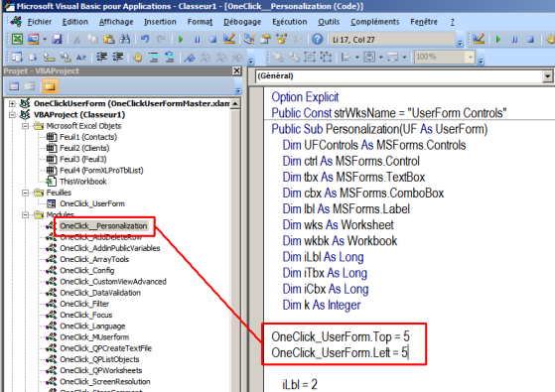The height and width of the screenshot is (392, 555).
Task: Open the Object Browser icon
Action: click(x=281, y=39)
